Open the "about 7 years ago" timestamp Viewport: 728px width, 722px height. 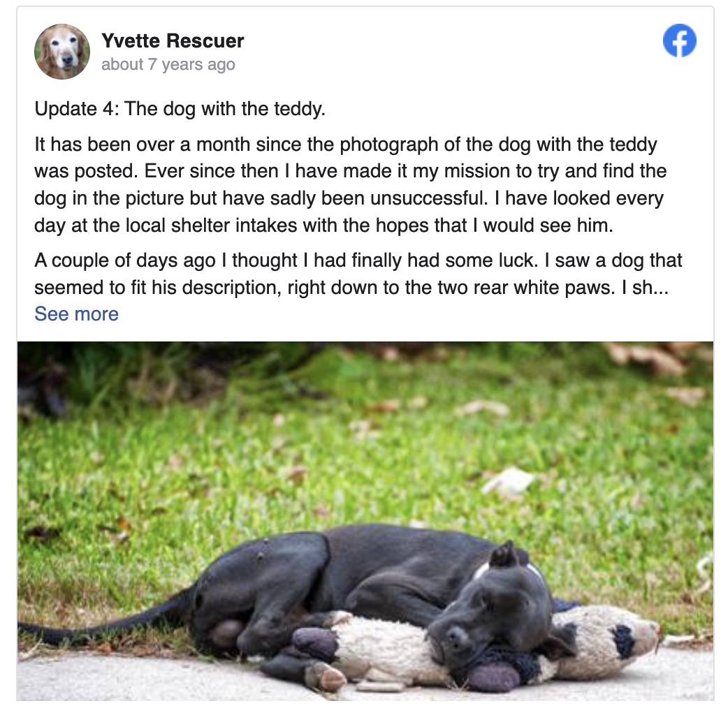click(168, 64)
